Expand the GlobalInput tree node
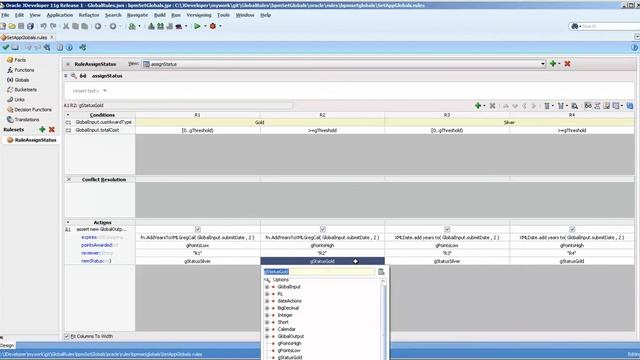Image resolution: width=640 pixels, height=360 pixels. [x=267, y=287]
